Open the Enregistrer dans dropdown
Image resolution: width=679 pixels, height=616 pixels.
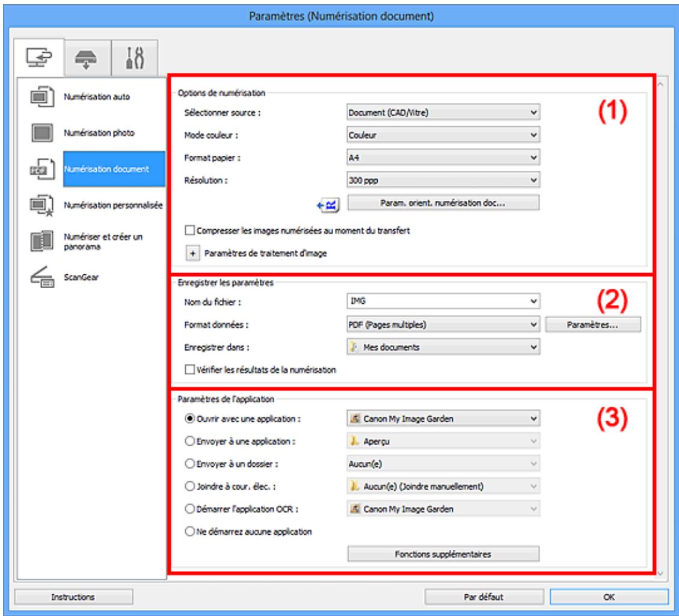[x=443, y=346]
